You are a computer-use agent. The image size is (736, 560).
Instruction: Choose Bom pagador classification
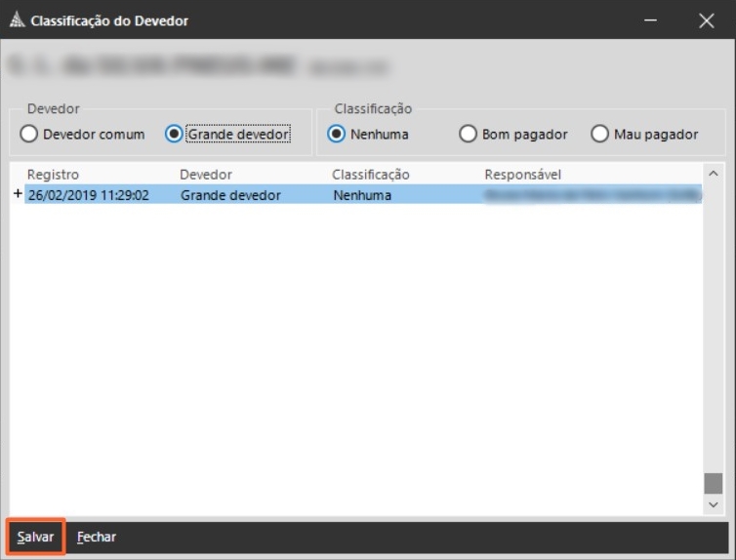513,134
